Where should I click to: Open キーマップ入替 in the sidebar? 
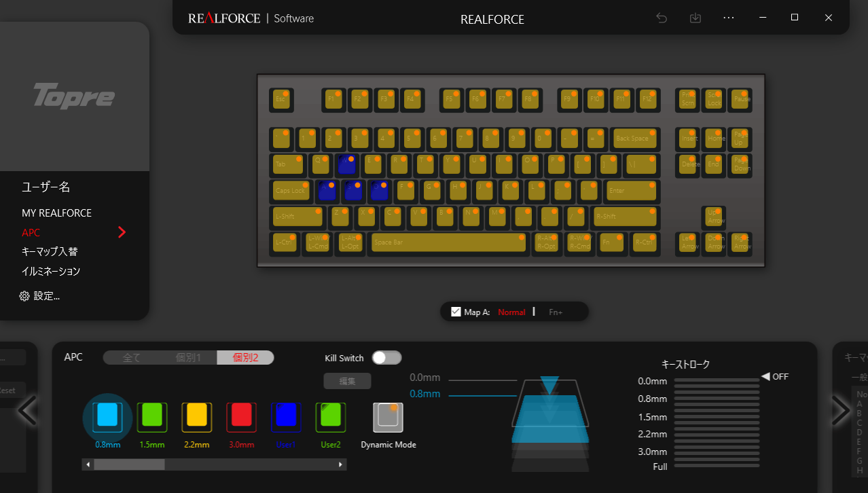[50, 252]
